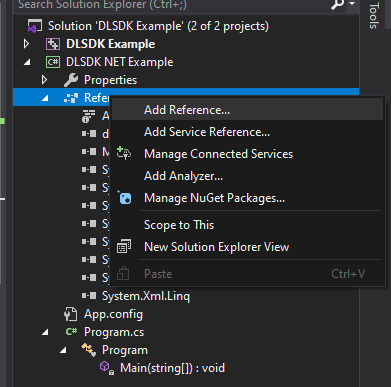Click the References node icon

[71, 98]
